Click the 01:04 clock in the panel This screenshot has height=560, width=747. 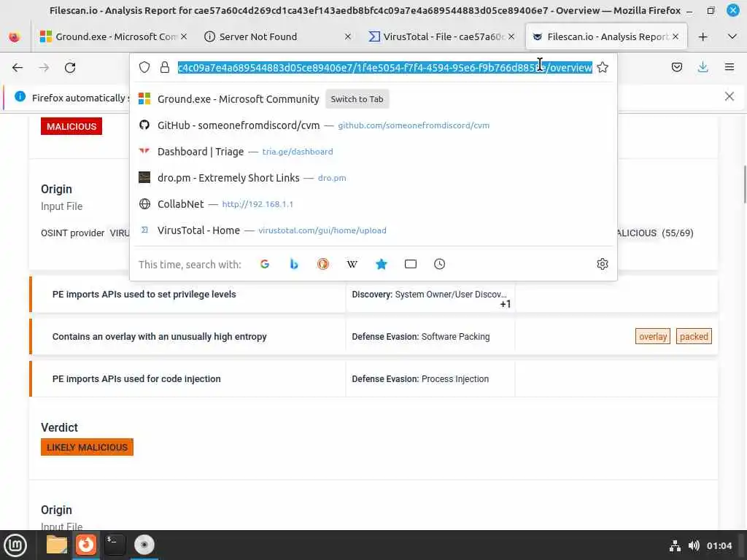coord(719,545)
